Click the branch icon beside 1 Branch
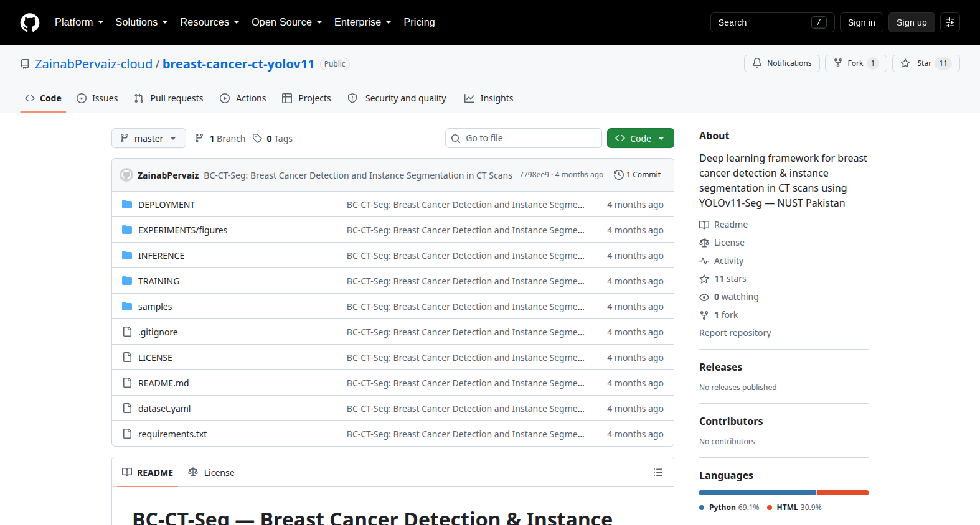This screenshot has width=980, height=525. (x=199, y=138)
